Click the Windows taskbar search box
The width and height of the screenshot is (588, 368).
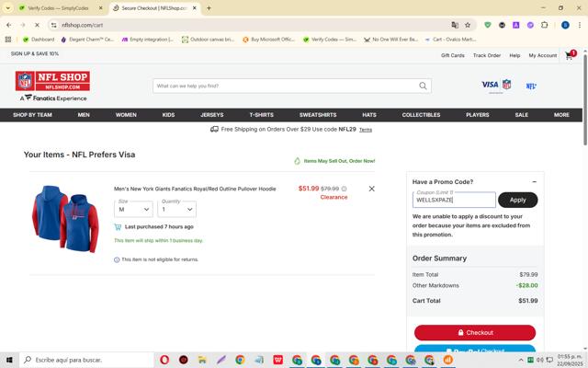(x=87, y=360)
